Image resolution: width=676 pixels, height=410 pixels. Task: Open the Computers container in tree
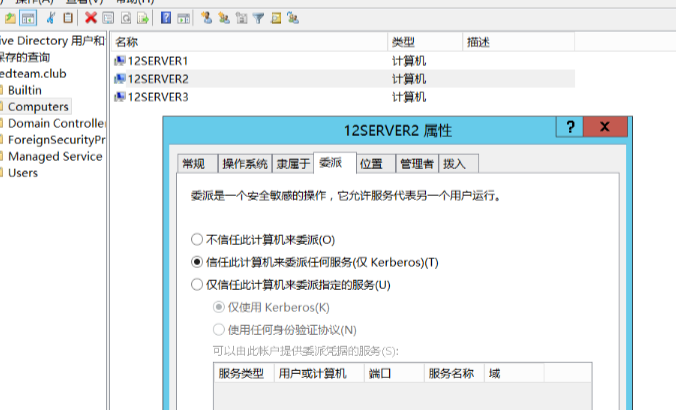[x=38, y=106]
